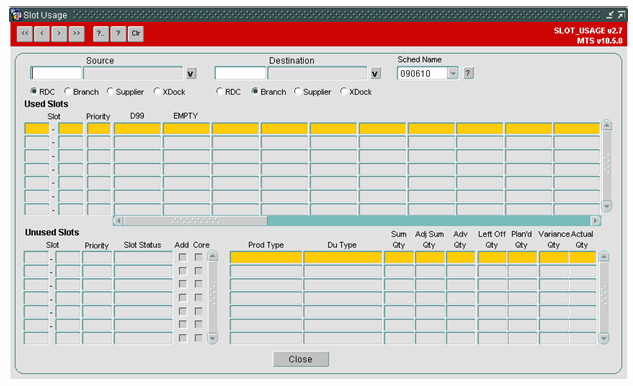Screen dimensions: 633x386
Task: Go to previous record with < button
Action: point(42,34)
